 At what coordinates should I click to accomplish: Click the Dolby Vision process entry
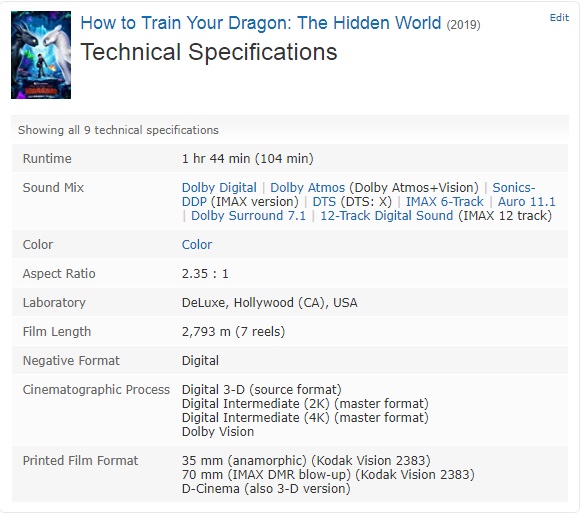tap(218, 432)
